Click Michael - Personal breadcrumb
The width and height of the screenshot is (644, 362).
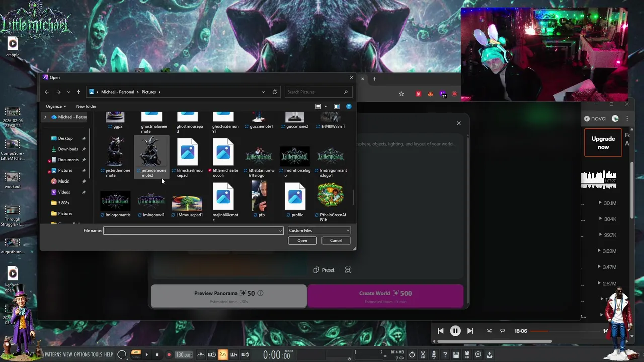coord(117,92)
